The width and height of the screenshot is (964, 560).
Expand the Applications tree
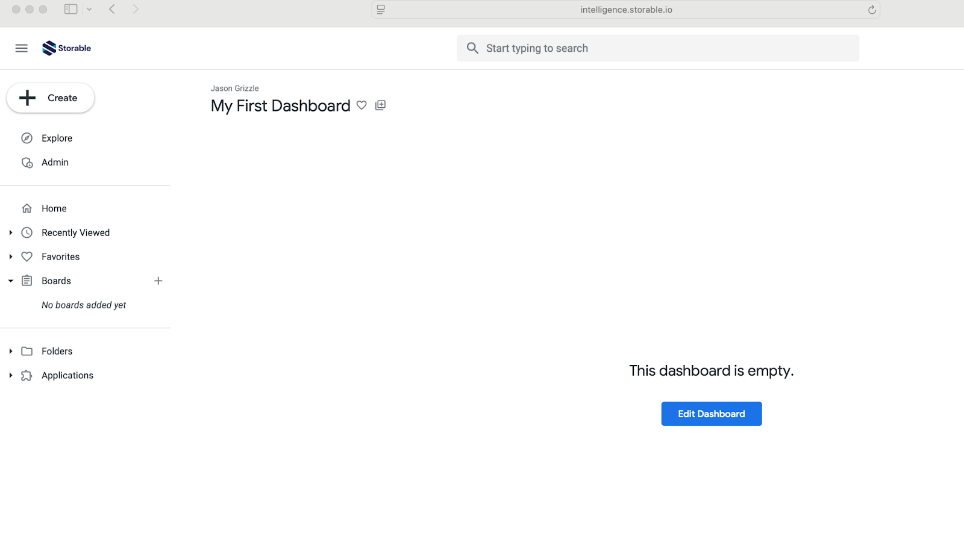pyautogui.click(x=11, y=375)
